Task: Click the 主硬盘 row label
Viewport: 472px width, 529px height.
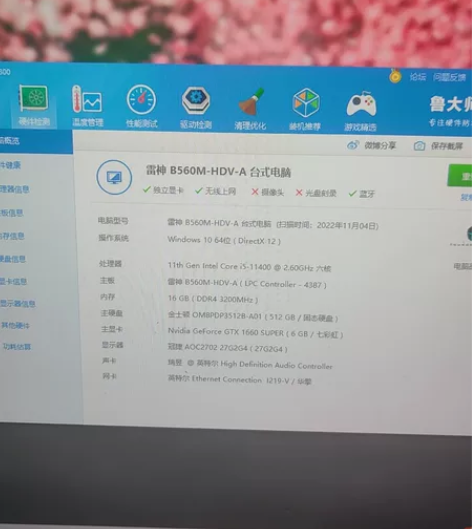Action: click(112, 313)
